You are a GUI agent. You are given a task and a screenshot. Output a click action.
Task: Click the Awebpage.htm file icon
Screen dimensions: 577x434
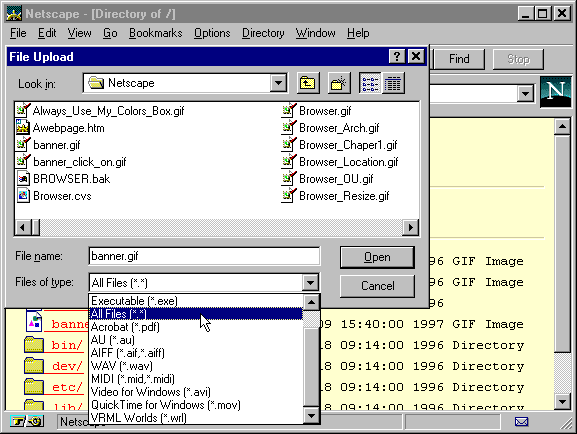23,127
